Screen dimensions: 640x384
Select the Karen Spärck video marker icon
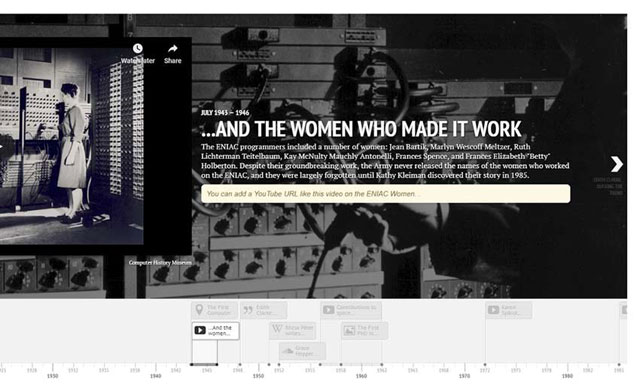click(493, 310)
